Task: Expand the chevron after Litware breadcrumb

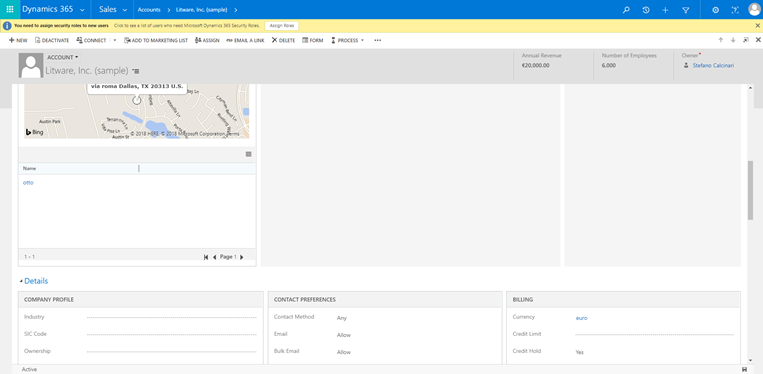Action: [x=236, y=10]
